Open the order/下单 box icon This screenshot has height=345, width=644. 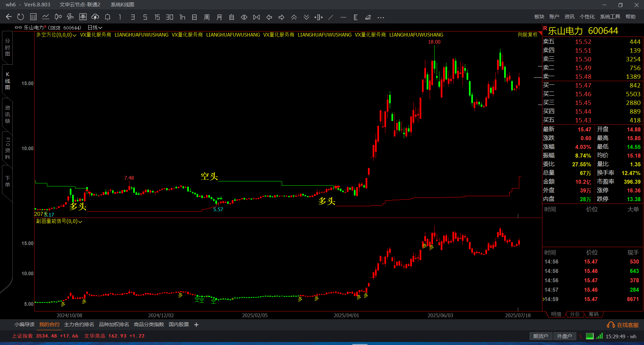click(x=83, y=17)
